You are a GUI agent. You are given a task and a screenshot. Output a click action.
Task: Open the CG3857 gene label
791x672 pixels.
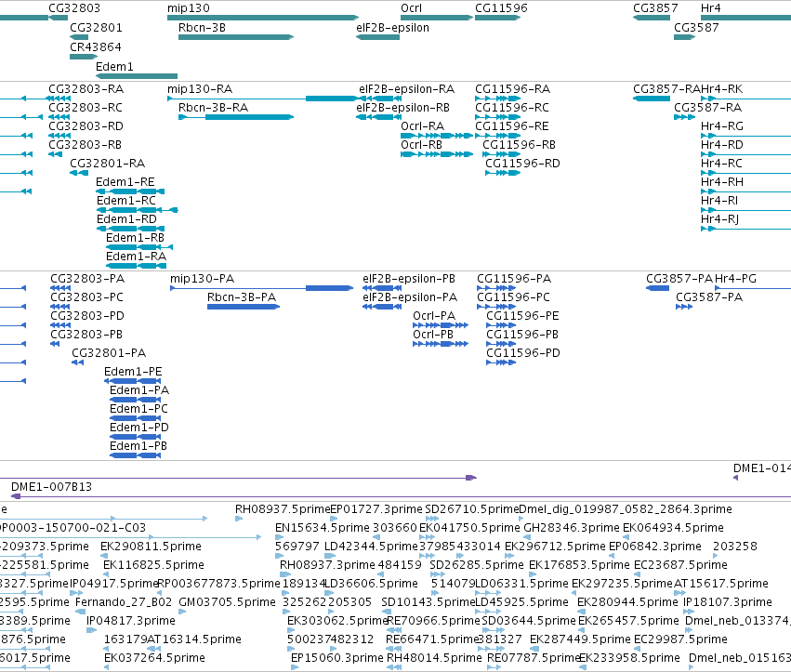point(655,8)
